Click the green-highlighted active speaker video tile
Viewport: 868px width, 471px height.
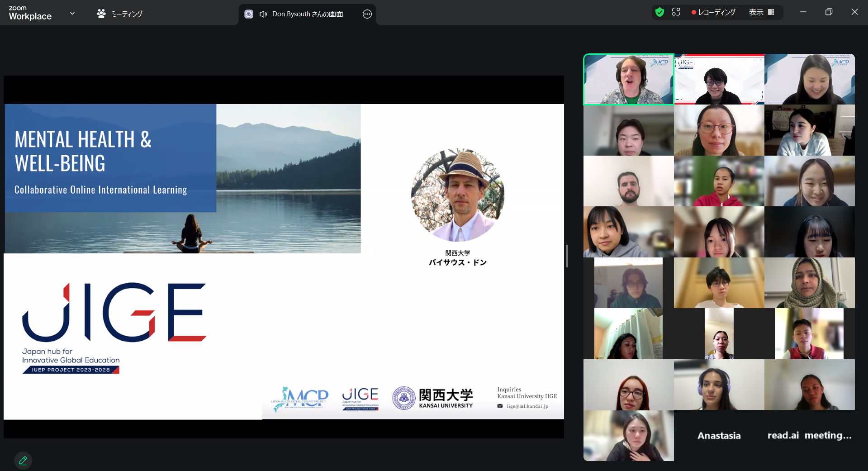point(628,80)
